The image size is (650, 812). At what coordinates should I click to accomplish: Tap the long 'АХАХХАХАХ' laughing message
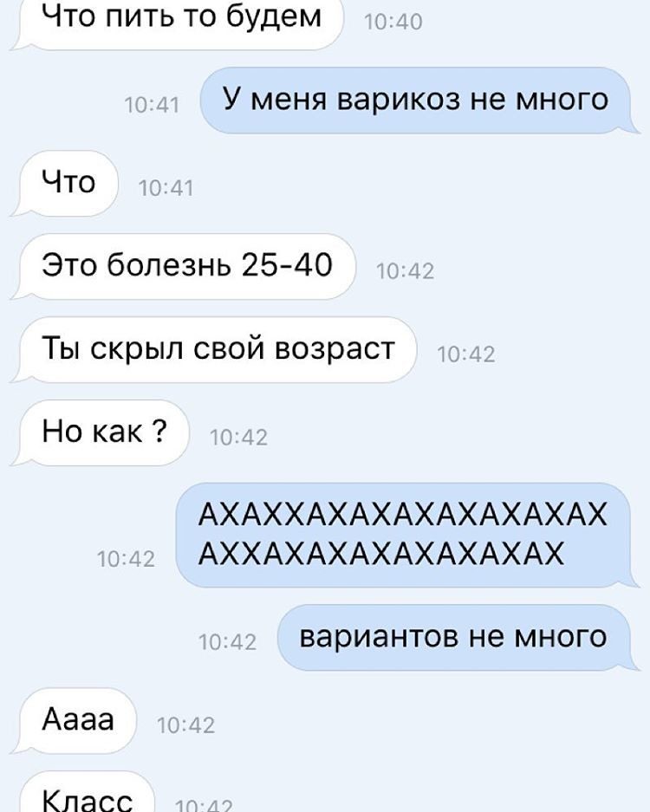pos(403,535)
